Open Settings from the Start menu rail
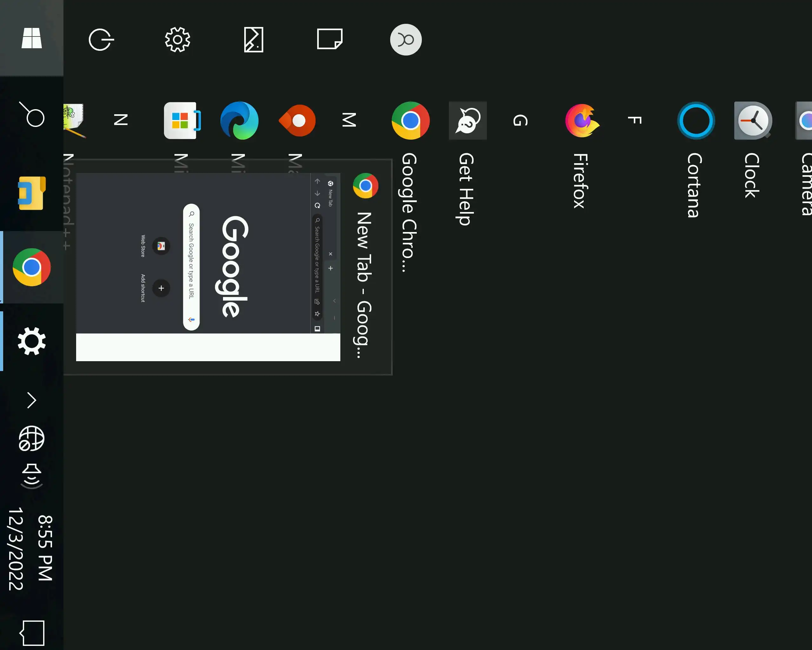 pyautogui.click(x=177, y=40)
